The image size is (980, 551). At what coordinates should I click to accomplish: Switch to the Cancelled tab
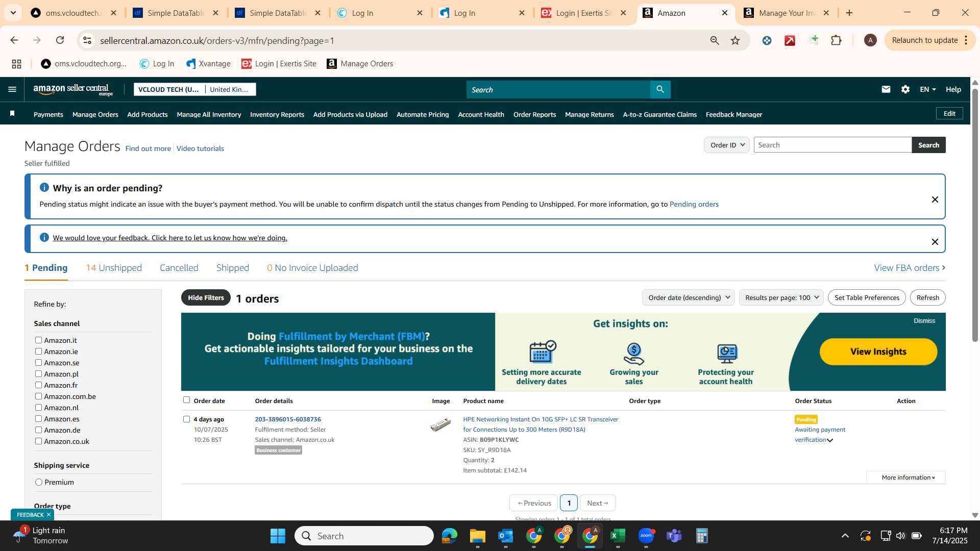pos(179,268)
